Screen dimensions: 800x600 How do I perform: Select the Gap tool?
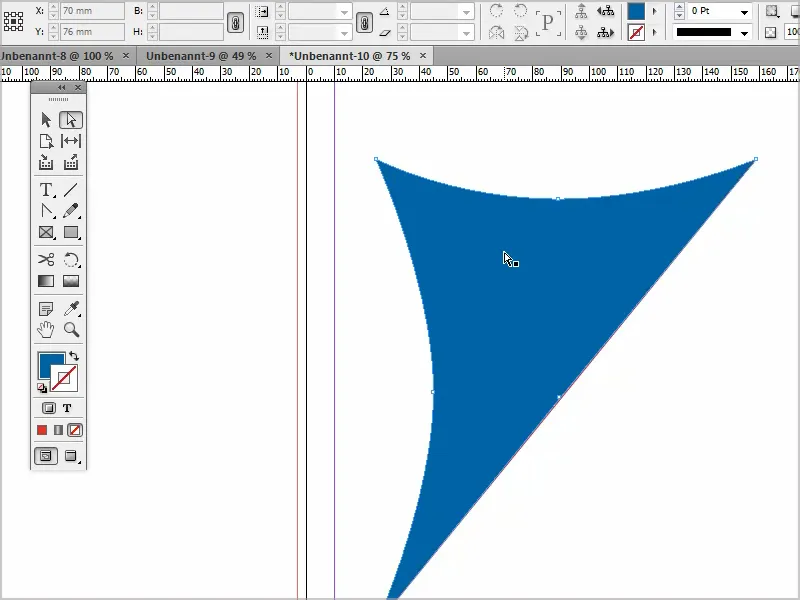coord(71,141)
